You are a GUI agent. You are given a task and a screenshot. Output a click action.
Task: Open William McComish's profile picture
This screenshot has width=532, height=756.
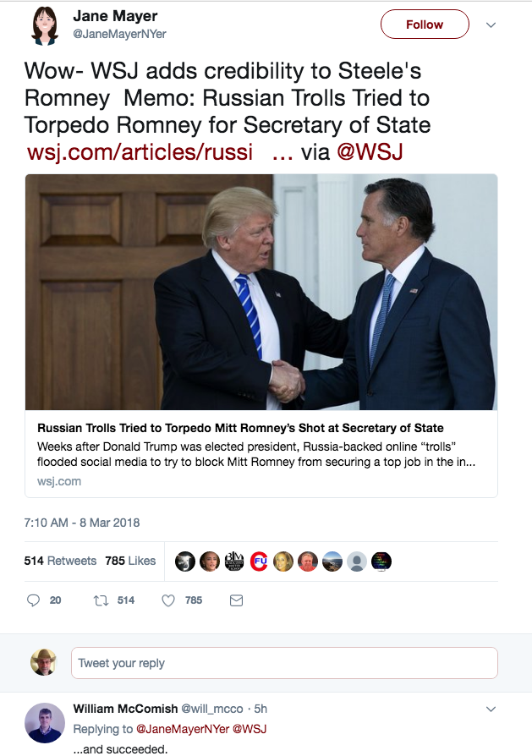click(44, 722)
